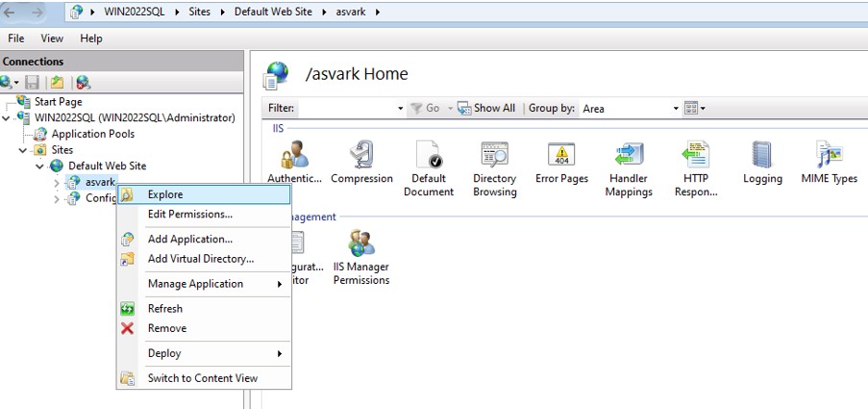Select Application Pools in the tree

coord(92,134)
